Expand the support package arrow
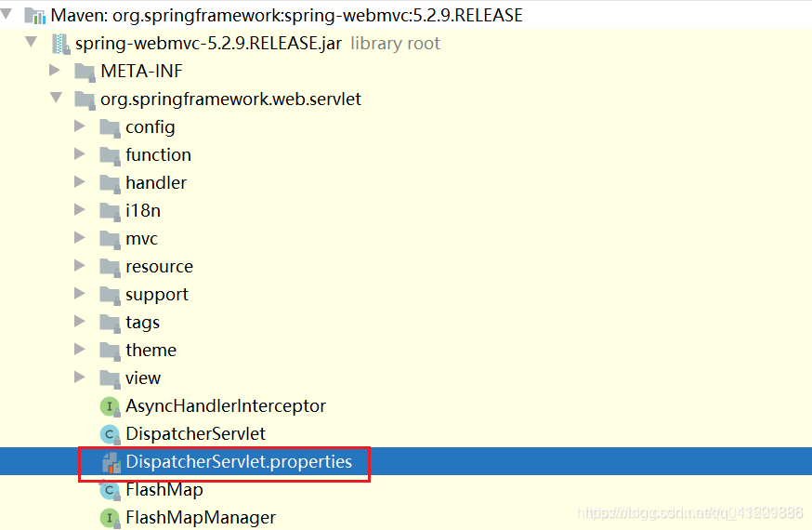This screenshot has height=530, width=812. [80, 293]
